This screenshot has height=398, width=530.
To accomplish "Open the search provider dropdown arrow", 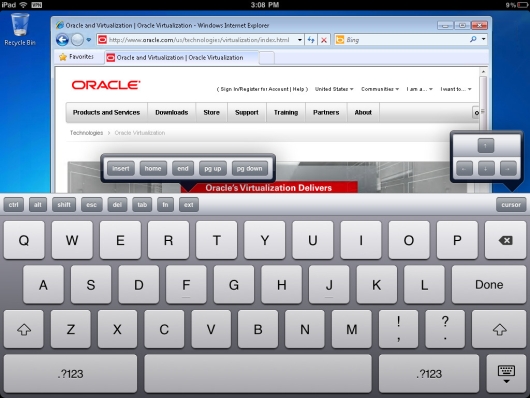I will tap(484, 40).
